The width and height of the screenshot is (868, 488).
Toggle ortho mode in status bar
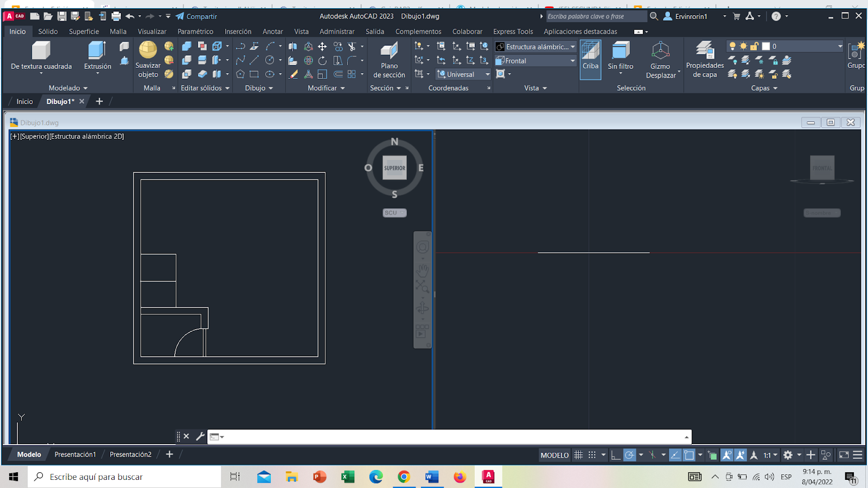point(616,455)
